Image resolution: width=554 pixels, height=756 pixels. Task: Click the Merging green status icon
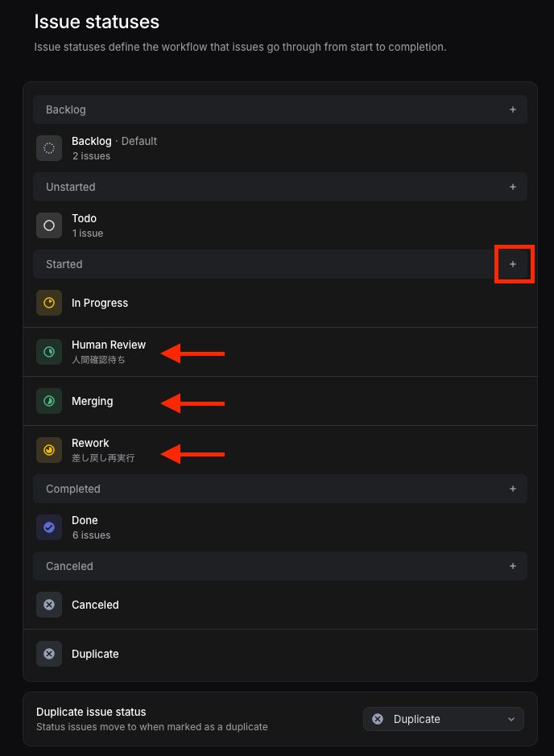click(x=49, y=401)
